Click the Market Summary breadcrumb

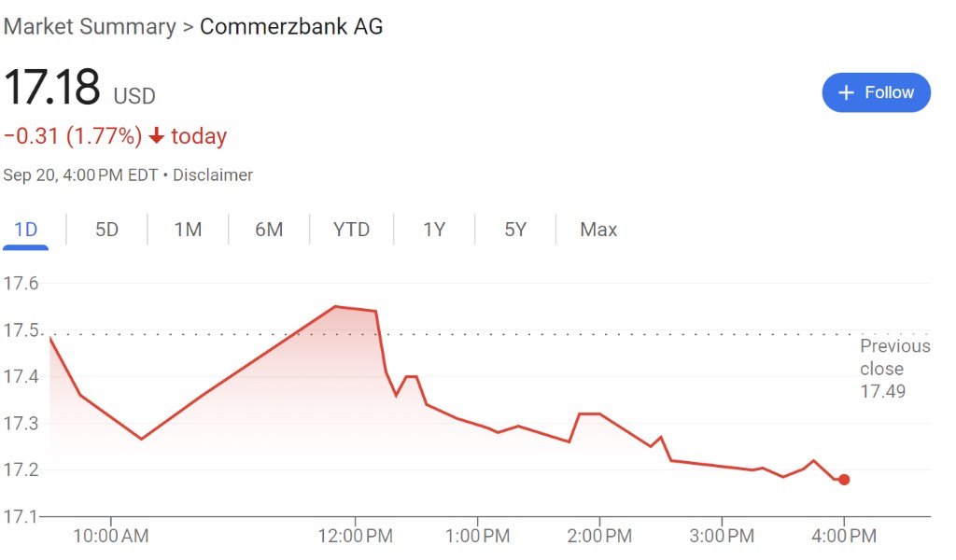pos(90,26)
